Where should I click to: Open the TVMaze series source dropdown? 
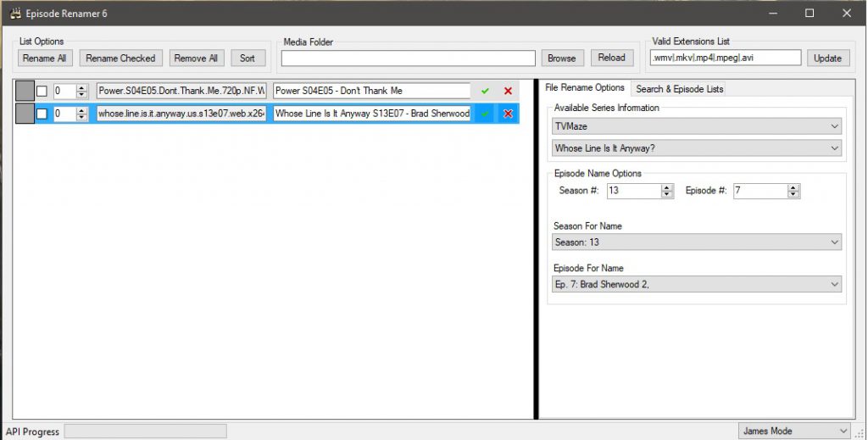696,126
